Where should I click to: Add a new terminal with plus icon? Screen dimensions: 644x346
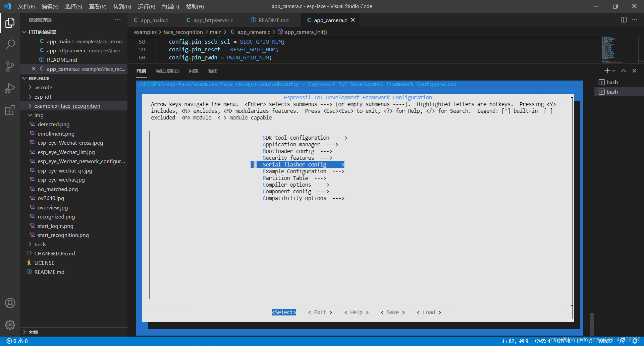(x=607, y=71)
